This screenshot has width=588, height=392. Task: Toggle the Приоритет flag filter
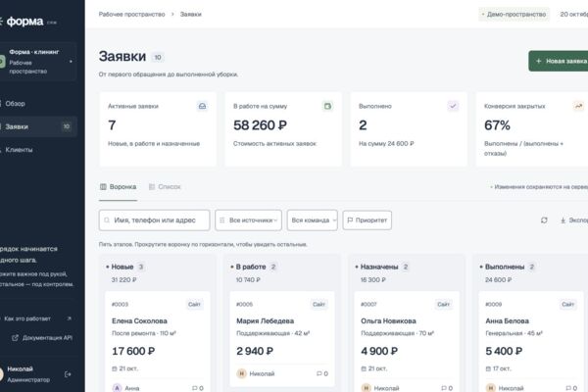(367, 220)
